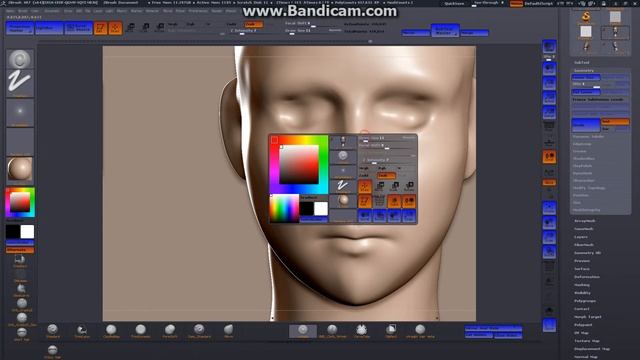
Task: Expand the Masking section
Action: pos(582,285)
